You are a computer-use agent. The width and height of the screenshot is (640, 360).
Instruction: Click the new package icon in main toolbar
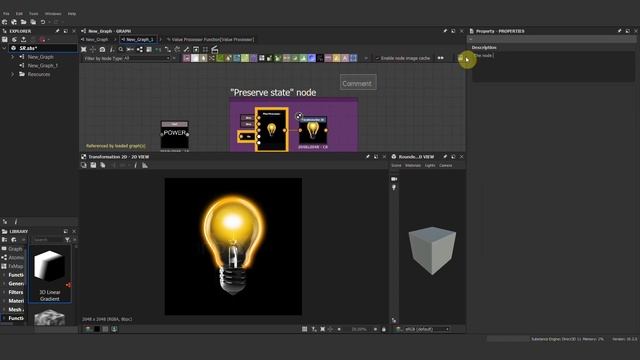pyautogui.click(x=5, y=22)
